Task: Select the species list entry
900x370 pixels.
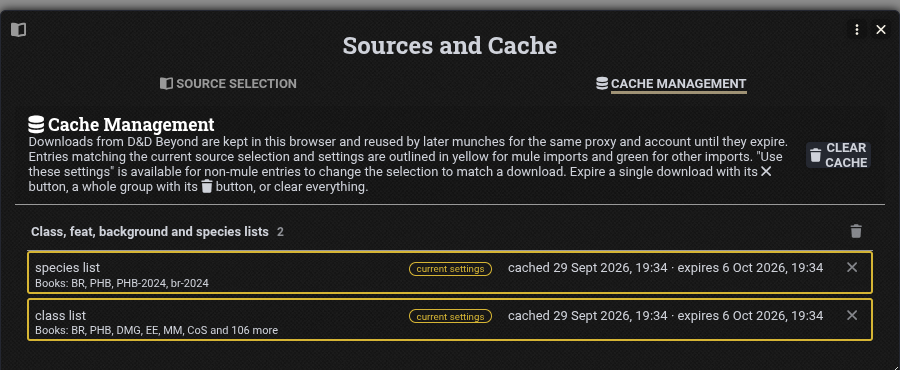Action: [450, 272]
